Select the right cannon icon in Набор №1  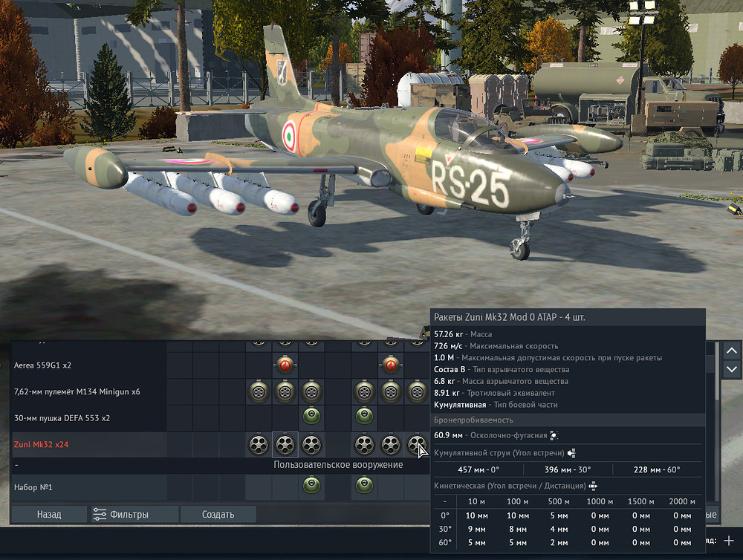(x=363, y=486)
